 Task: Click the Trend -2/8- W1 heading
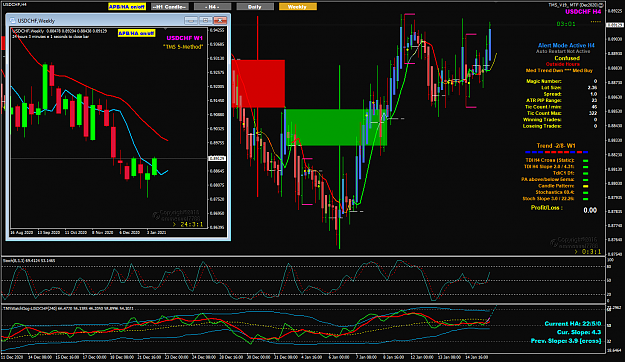pos(556,146)
